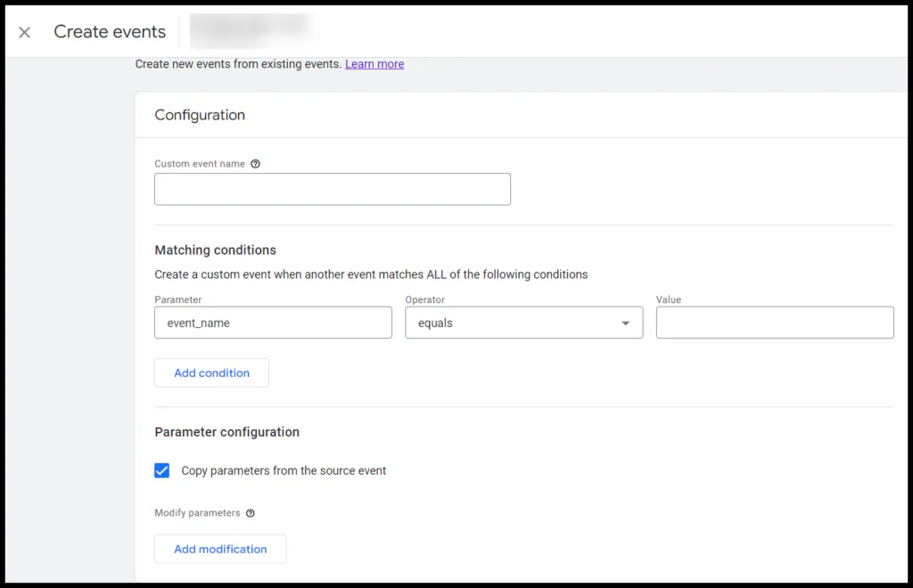The height and width of the screenshot is (588, 913).
Task: Click the 'Create a custom event when' description
Action: (x=371, y=274)
